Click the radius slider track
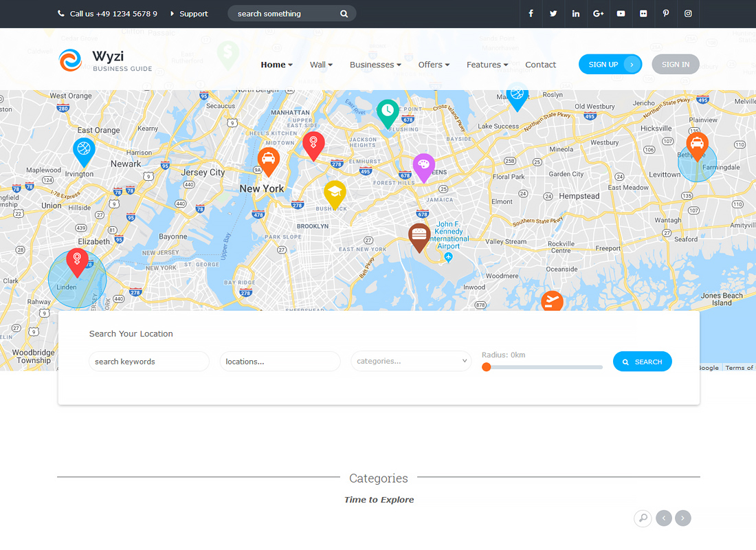 pyautogui.click(x=542, y=367)
